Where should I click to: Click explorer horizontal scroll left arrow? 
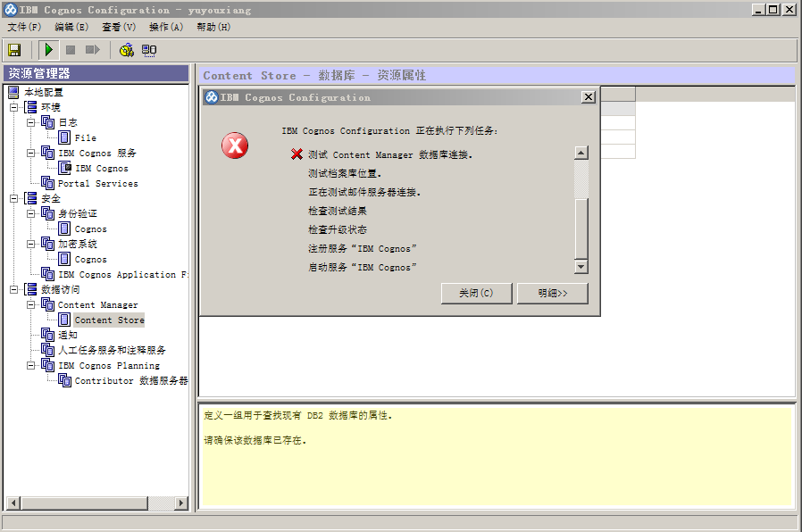tap(13, 503)
